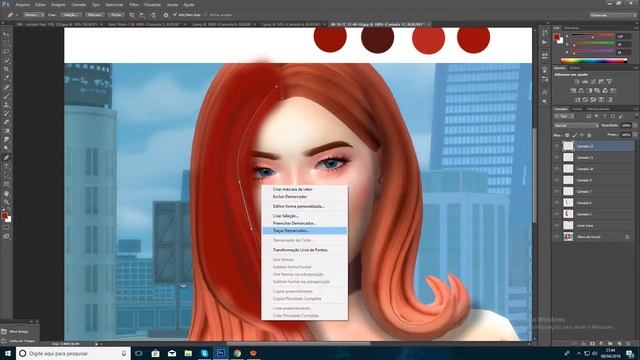The image size is (640, 360).
Task: Open the Opacidade slider dropdown
Action: tap(634, 126)
